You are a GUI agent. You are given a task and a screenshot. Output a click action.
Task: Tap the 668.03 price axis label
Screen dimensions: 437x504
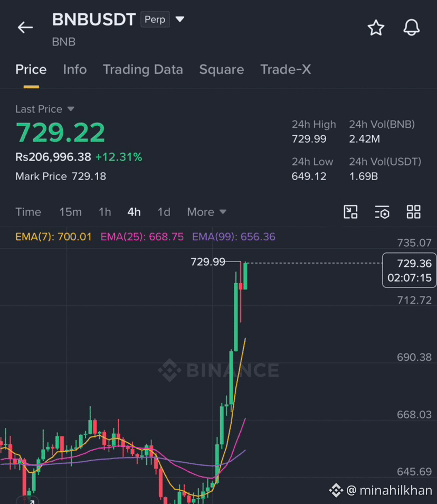click(414, 415)
